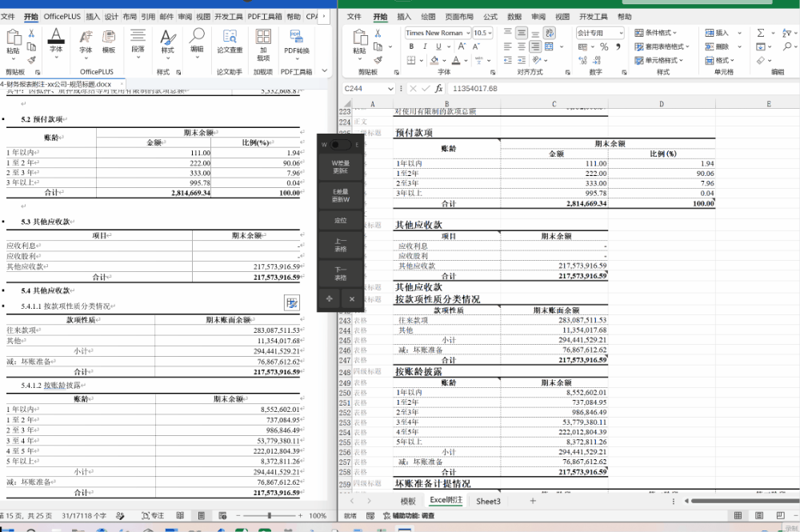Click the percent style icon in Excel

pos(604,47)
